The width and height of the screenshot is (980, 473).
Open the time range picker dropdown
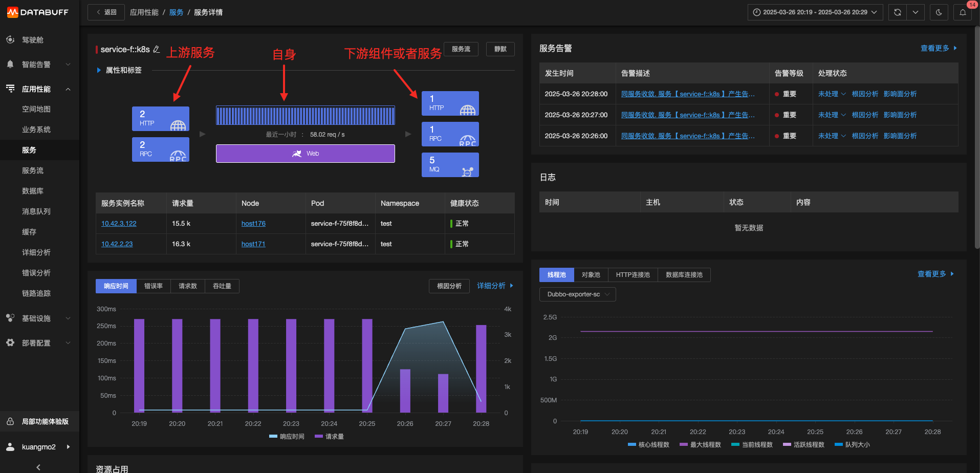(815, 12)
